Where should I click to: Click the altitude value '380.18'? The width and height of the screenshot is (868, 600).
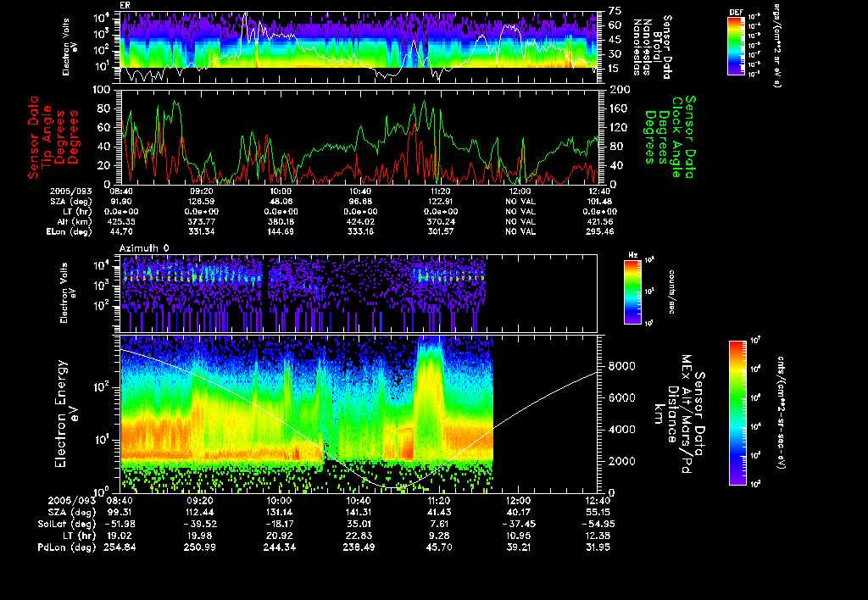281,221
